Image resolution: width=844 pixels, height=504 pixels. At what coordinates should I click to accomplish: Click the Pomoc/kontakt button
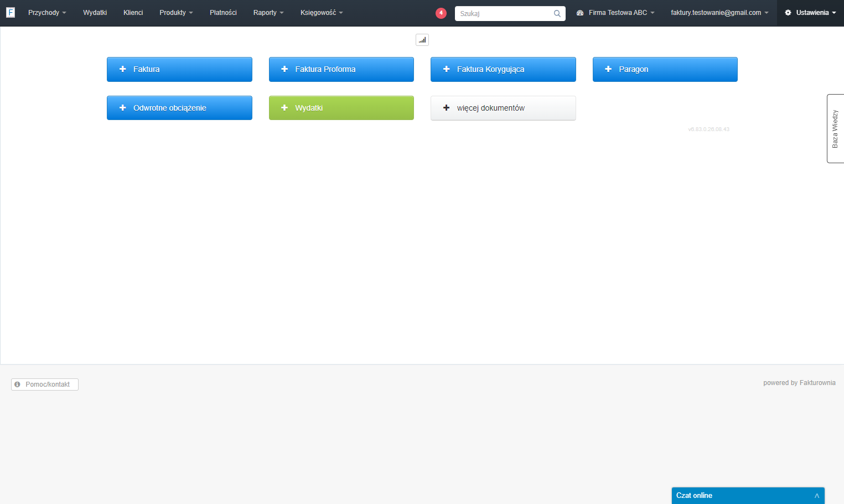(x=45, y=385)
